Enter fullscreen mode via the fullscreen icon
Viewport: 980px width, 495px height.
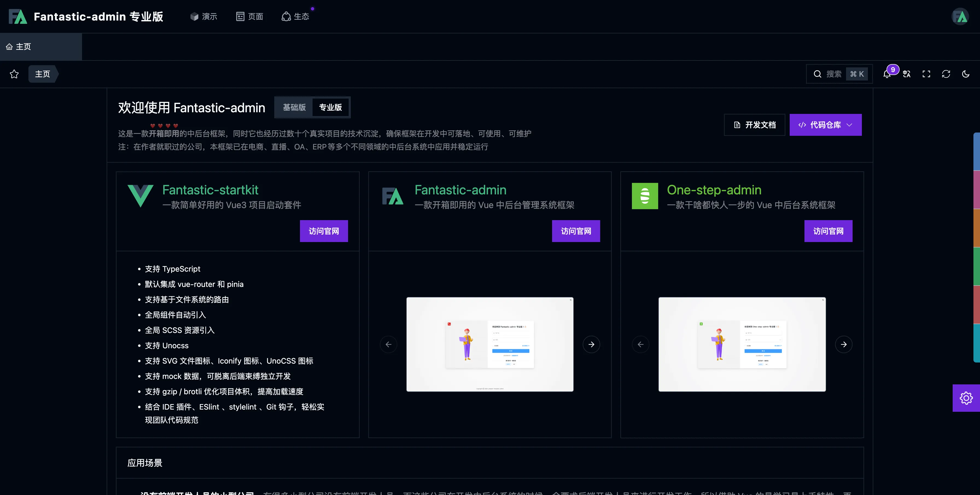point(926,74)
